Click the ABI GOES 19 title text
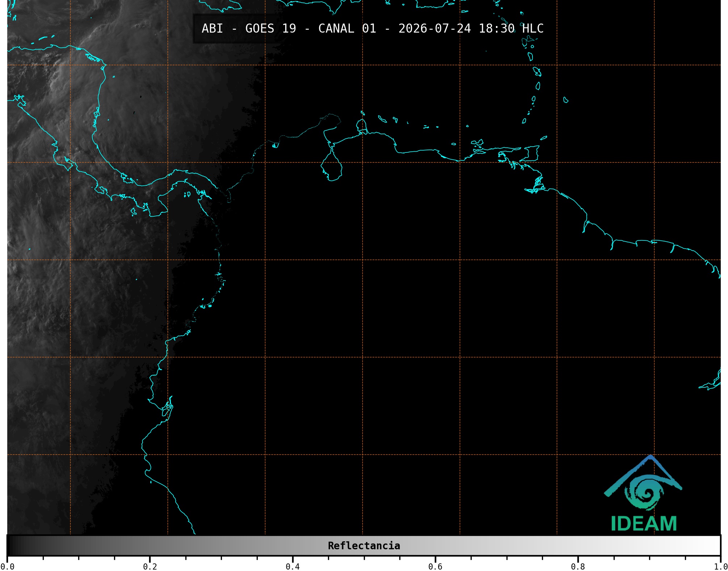This screenshot has height=571, width=728. pyautogui.click(x=373, y=29)
